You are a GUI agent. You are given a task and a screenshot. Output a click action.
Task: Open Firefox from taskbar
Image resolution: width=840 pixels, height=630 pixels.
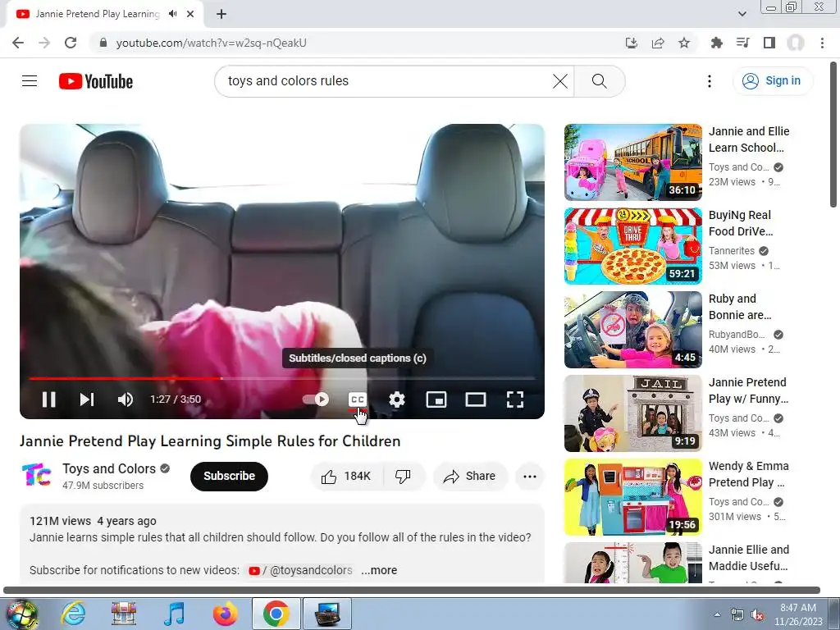(x=226, y=614)
